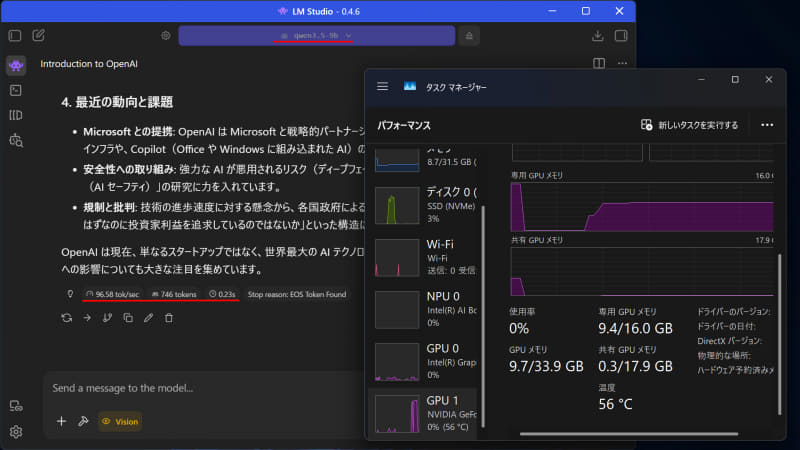Viewport: 800px width, 450px height.
Task: Open the Discover model search icon
Action: 16,140
